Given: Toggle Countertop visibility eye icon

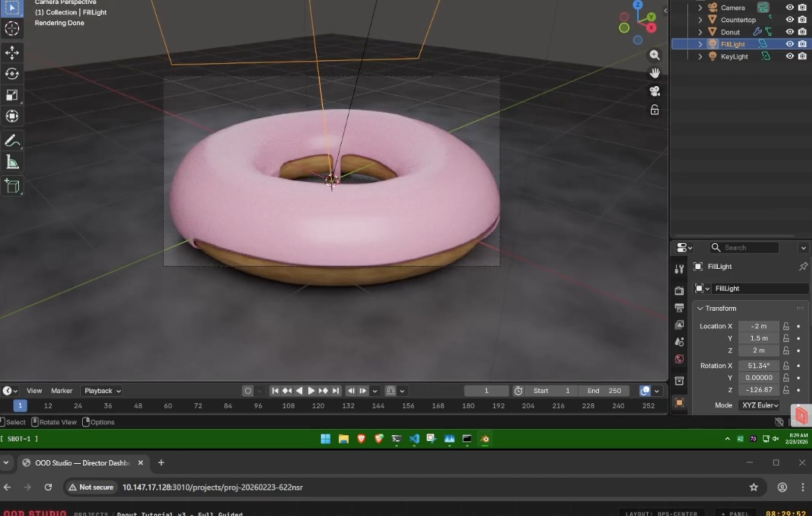Looking at the screenshot, I should (790, 20).
